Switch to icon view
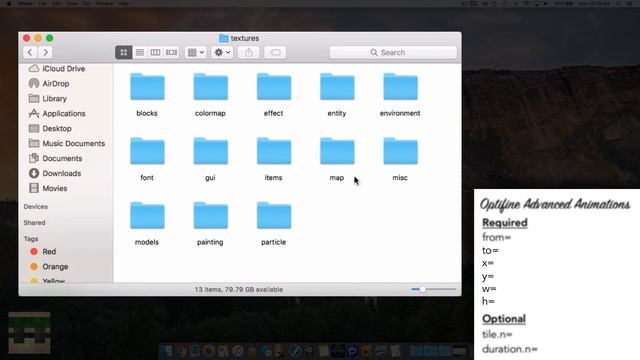640x360 pixels. (x=124, y=52)
